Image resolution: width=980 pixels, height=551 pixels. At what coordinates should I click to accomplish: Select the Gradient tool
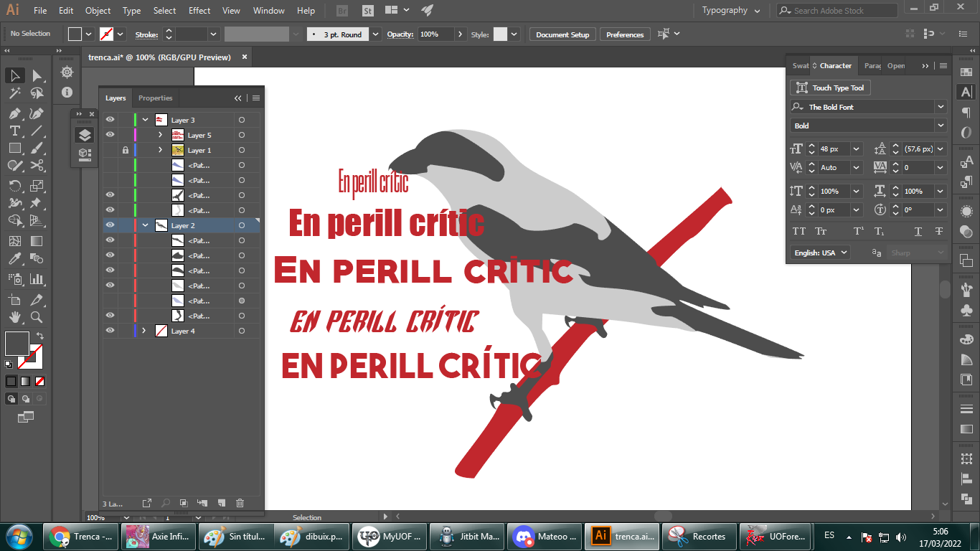[37, 241]
